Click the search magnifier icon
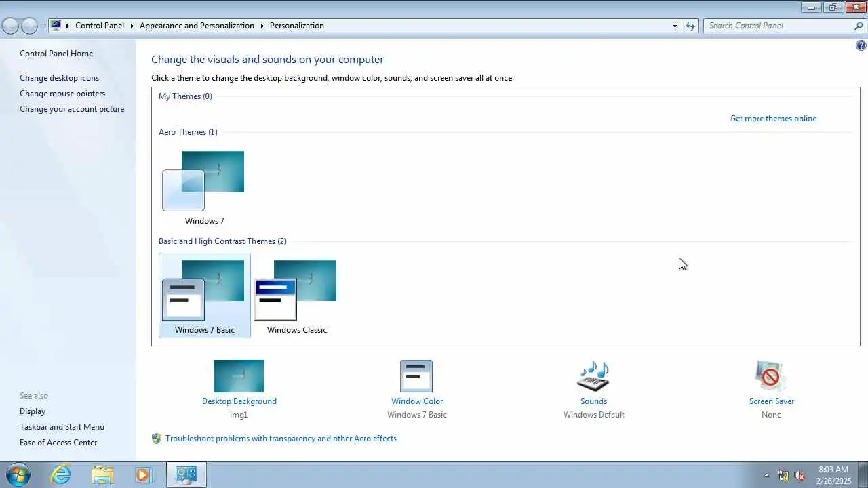 (x=859, y=26)
